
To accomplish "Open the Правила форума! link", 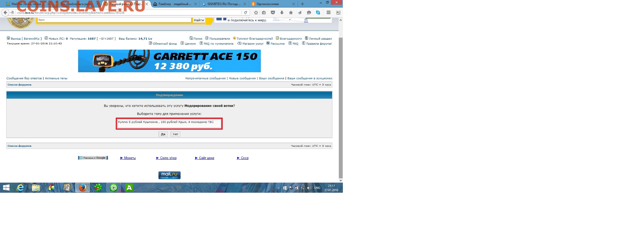I will click(317, 43).
